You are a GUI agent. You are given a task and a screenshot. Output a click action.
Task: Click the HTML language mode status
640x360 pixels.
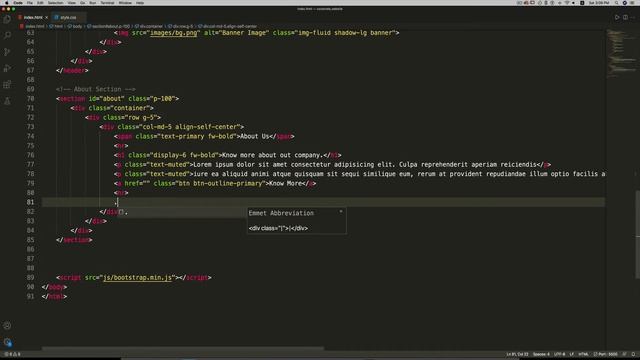click(x=583, y=354)
